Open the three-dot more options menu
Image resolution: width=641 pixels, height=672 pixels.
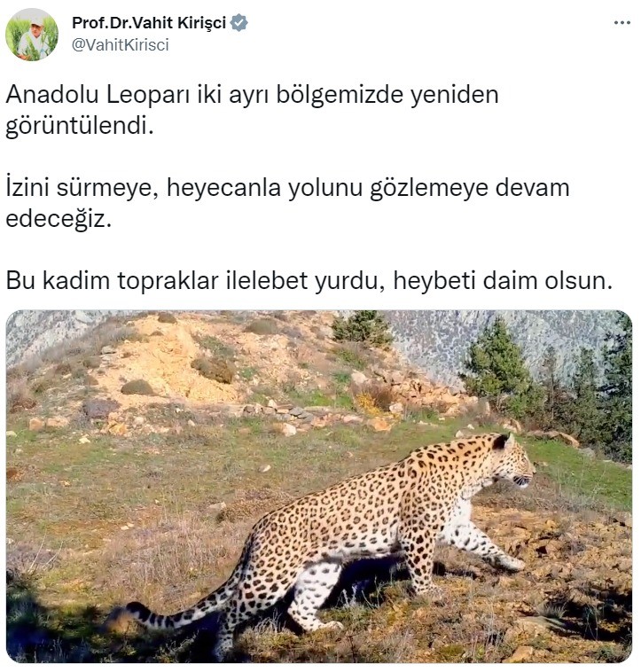coord(621,23)
